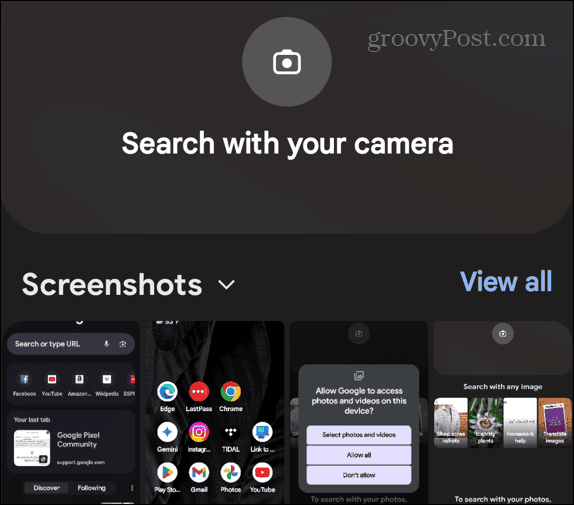Tap the YouTube app icon in home screen
This screenshot has width=574, height=505.
262,472
